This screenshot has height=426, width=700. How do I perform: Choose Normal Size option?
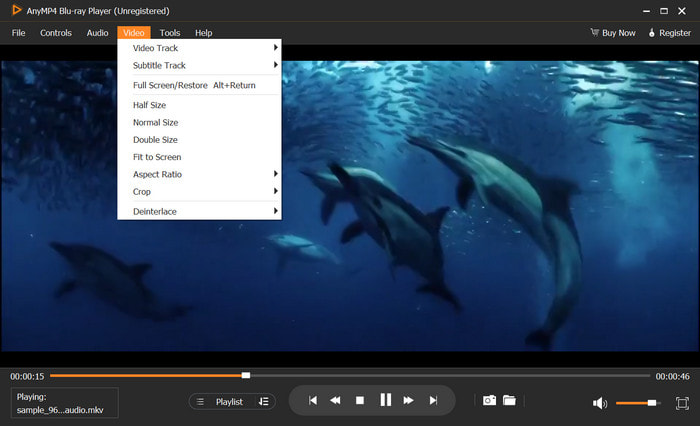coord(199,122)
